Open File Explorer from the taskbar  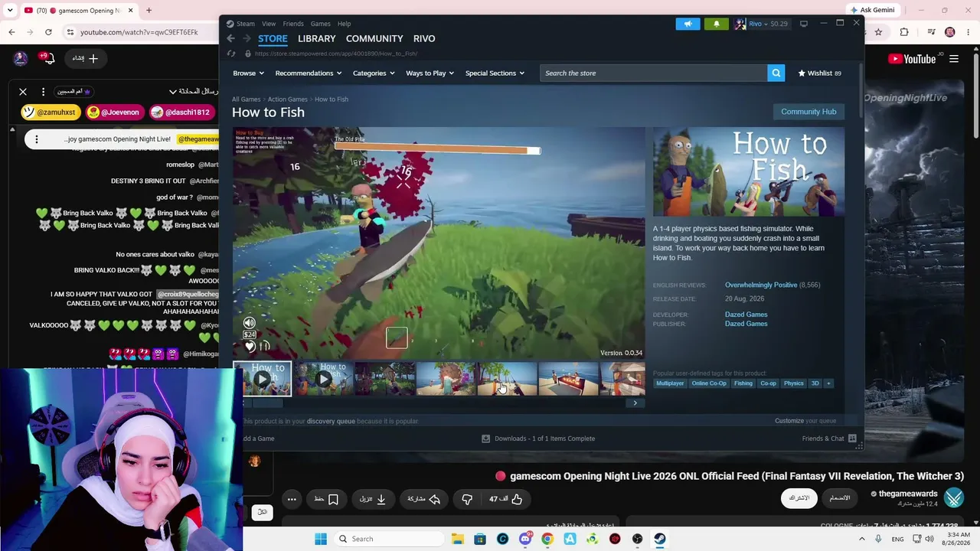click(457, 539)
